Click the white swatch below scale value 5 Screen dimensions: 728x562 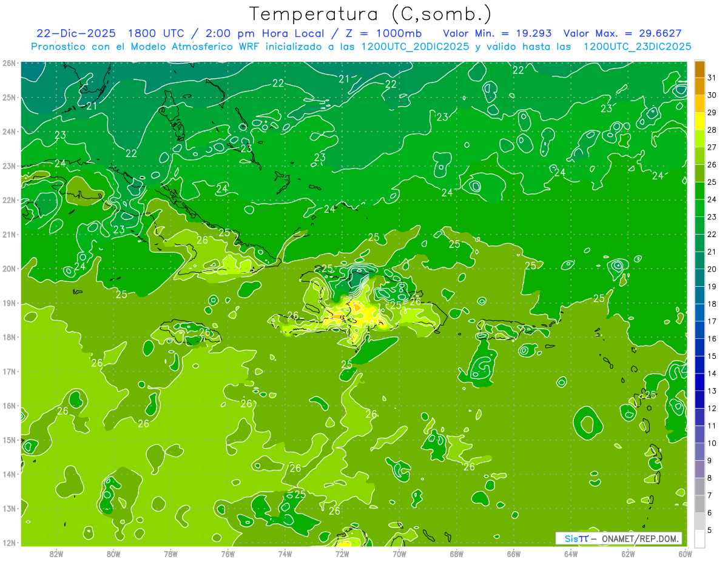(699, 538)
